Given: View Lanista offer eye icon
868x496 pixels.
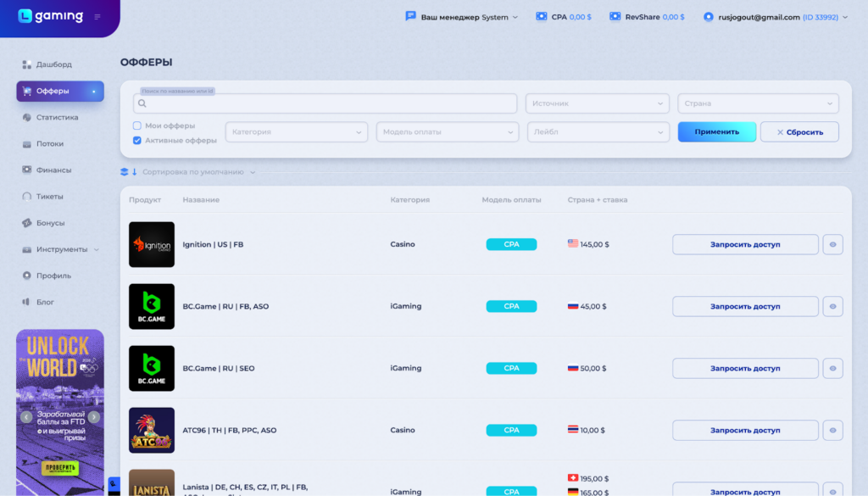Looking at the screenshot, I should [832, 491].
